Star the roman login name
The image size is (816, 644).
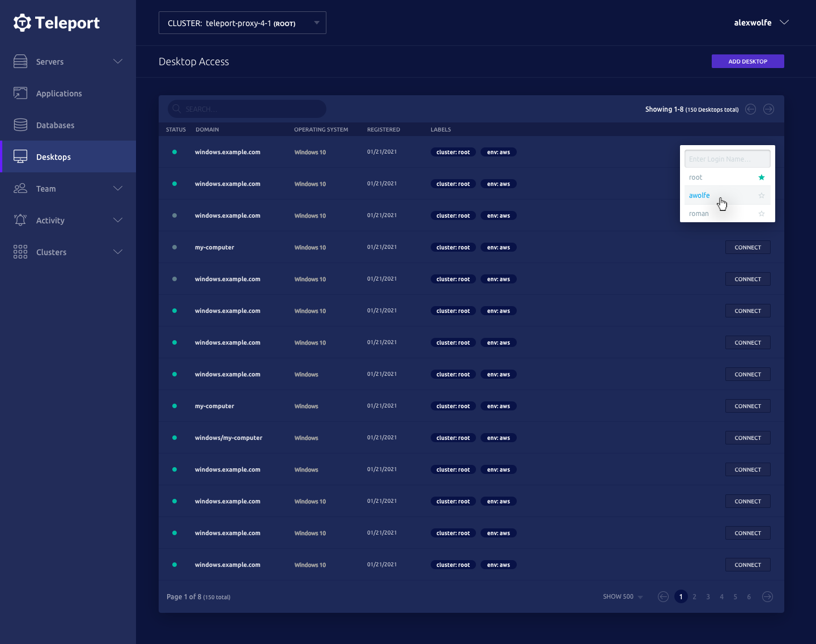click(762, 214)
